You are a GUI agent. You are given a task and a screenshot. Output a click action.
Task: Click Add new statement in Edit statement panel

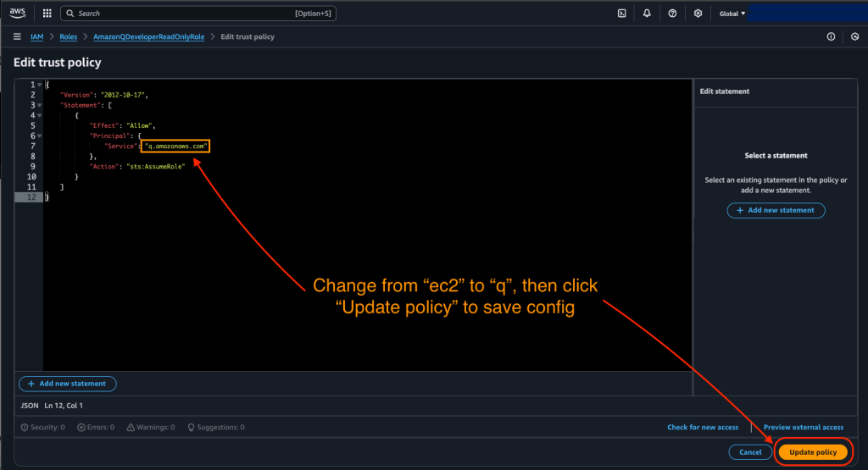point(776,210)
